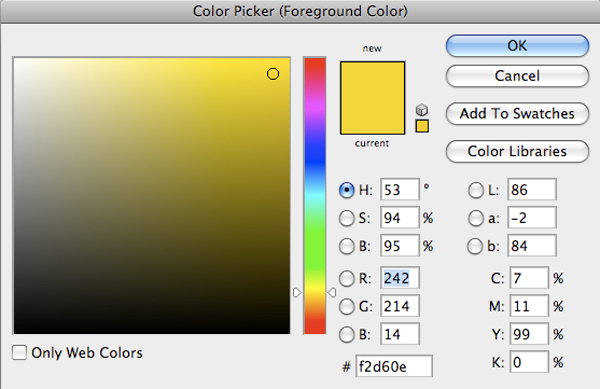The height and width of the screenshot is (389, 600).
Task: Click the 'current' label below swatch
Action: coord(372,143)
